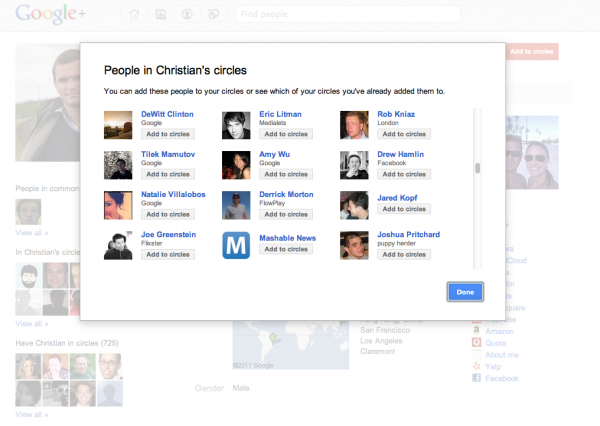Focus the Find people search field
Image resolution: width=600 pixels, height=426 pixels.
point(348,14)
